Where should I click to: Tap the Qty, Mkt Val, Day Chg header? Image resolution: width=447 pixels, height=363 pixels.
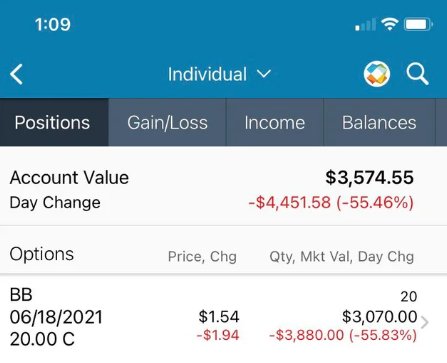tap(342, 257)
